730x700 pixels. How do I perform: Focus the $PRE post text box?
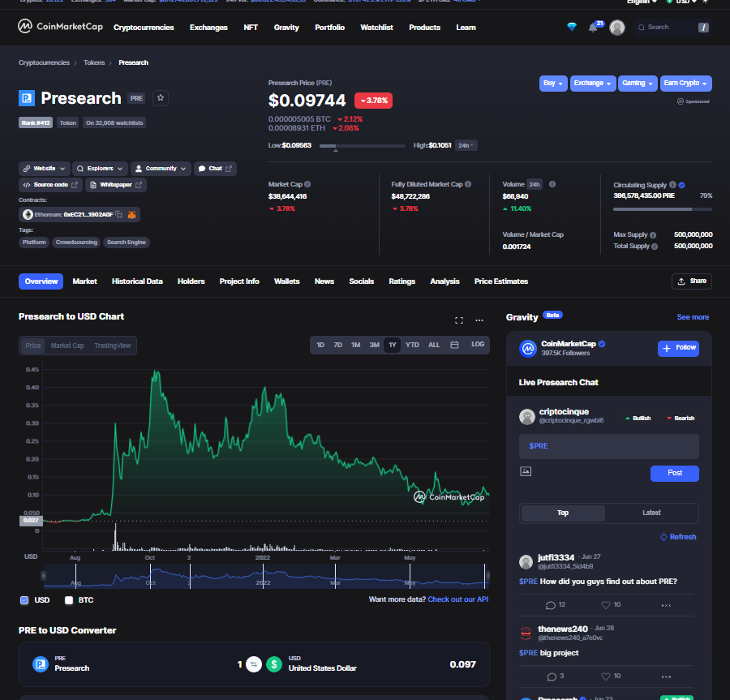[608, 446]
